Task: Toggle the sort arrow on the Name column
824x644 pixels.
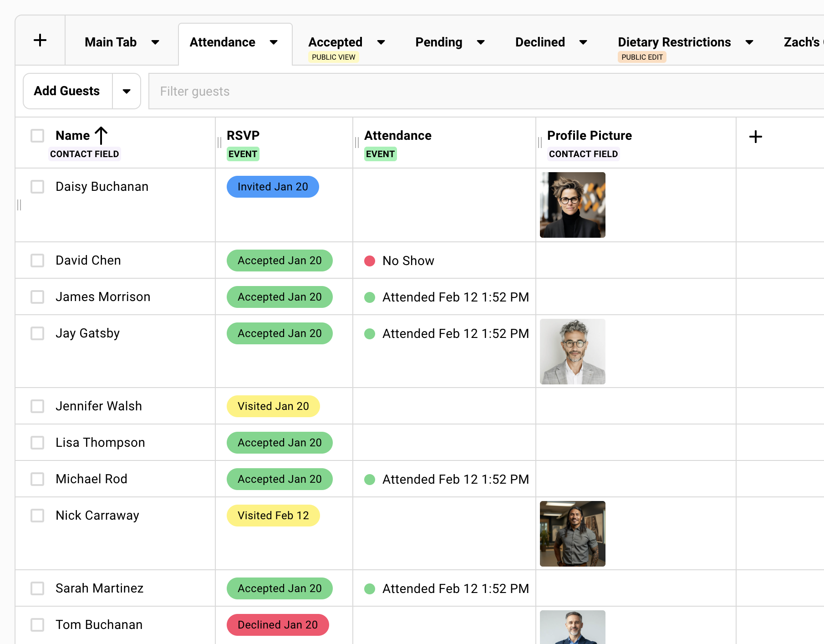Action: pyautogui.click(x=101, y=135)
